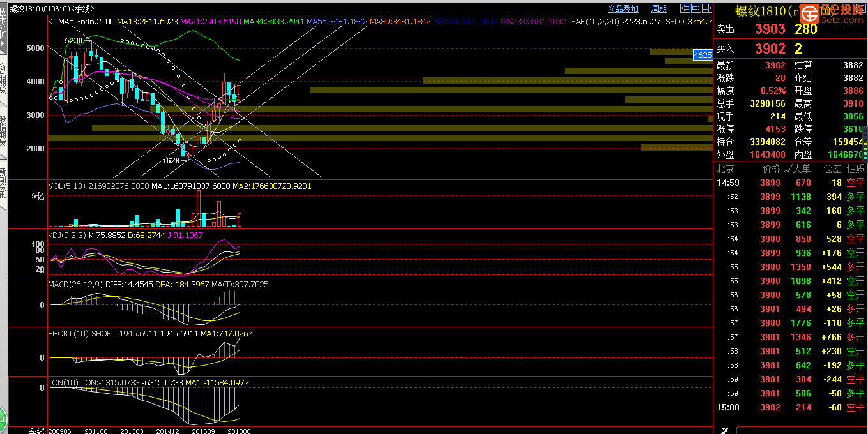The height and width of the screenshot is (434, 868).
Task: Click the 5e投资 logo
Action: click(832, 13)
